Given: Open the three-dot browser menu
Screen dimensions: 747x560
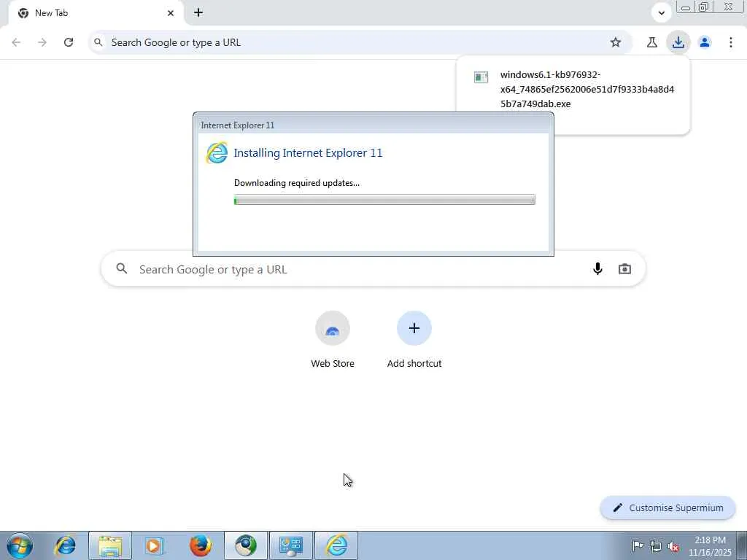Looking at the screenshot, I should 731,42.
